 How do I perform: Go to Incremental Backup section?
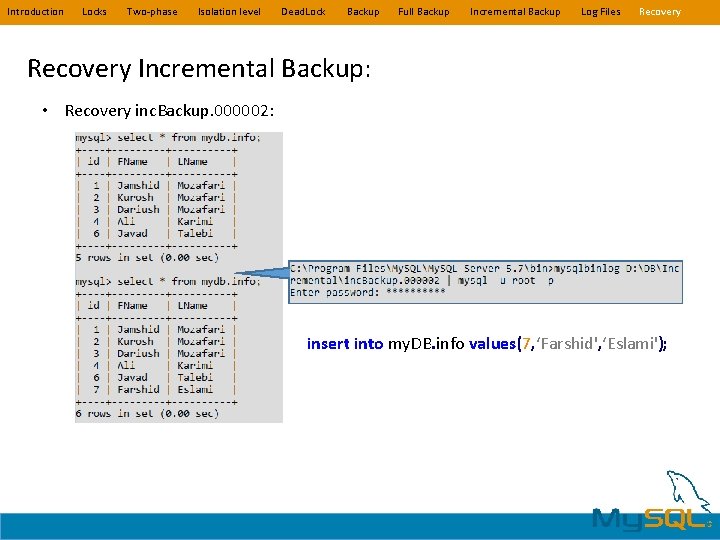click(515, 11)
